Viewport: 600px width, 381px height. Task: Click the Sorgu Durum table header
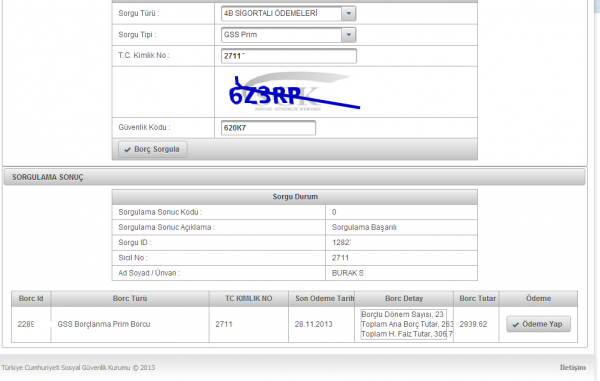point(295,197)
